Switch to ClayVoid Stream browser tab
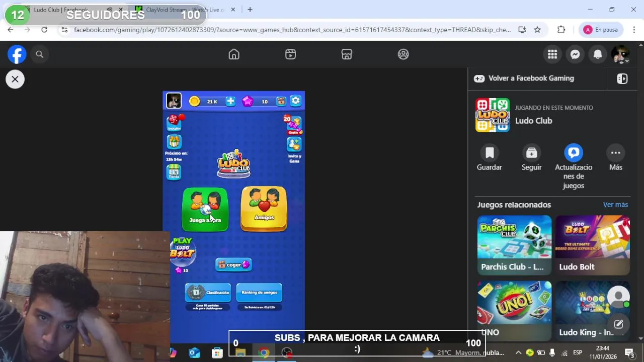This screenshot has width=644, height=362. 184,10
